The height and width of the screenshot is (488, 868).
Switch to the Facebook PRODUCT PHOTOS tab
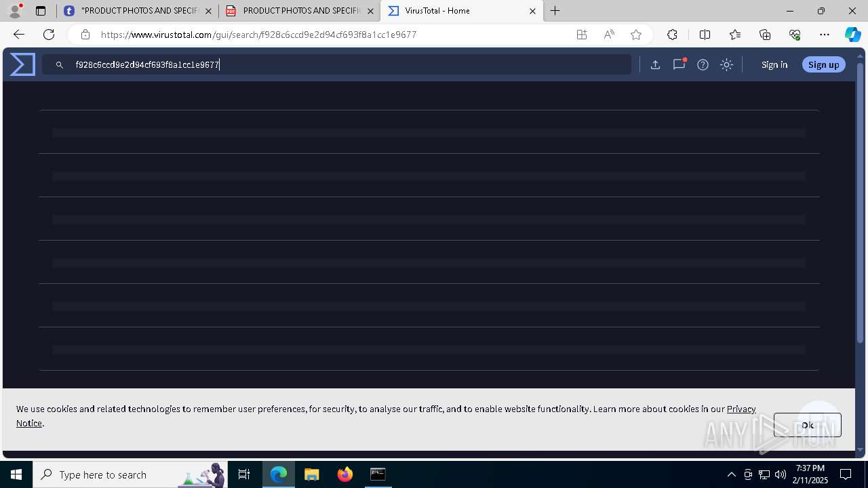point(138,11)
